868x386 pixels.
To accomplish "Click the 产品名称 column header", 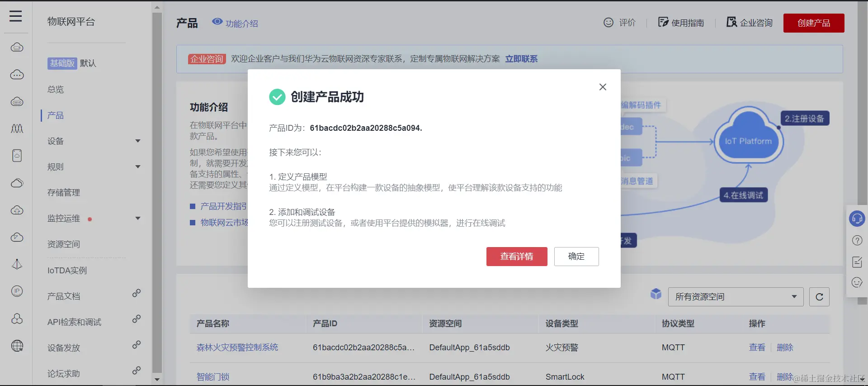I will click(213, 324).
